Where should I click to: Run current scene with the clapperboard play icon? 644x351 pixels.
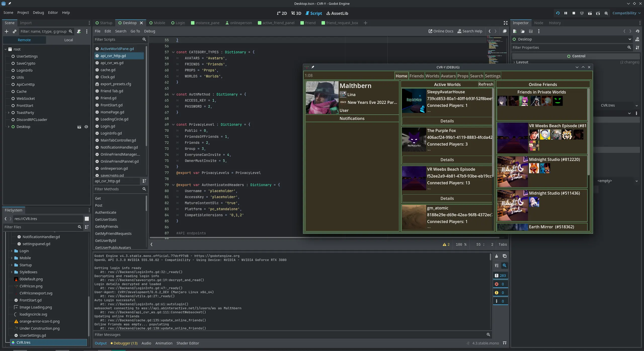coord(590,13)
